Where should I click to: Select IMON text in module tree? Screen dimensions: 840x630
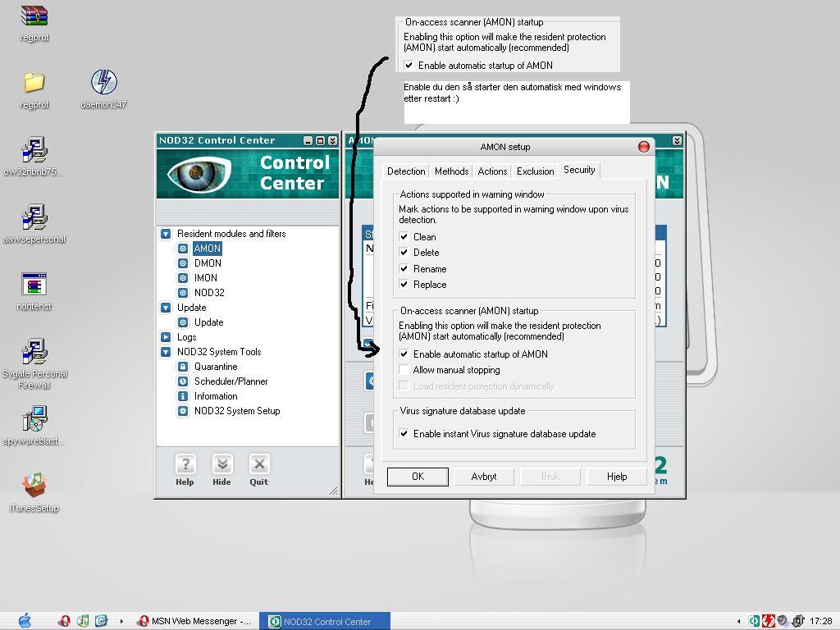pyautogui.click(x=206, y=278)
